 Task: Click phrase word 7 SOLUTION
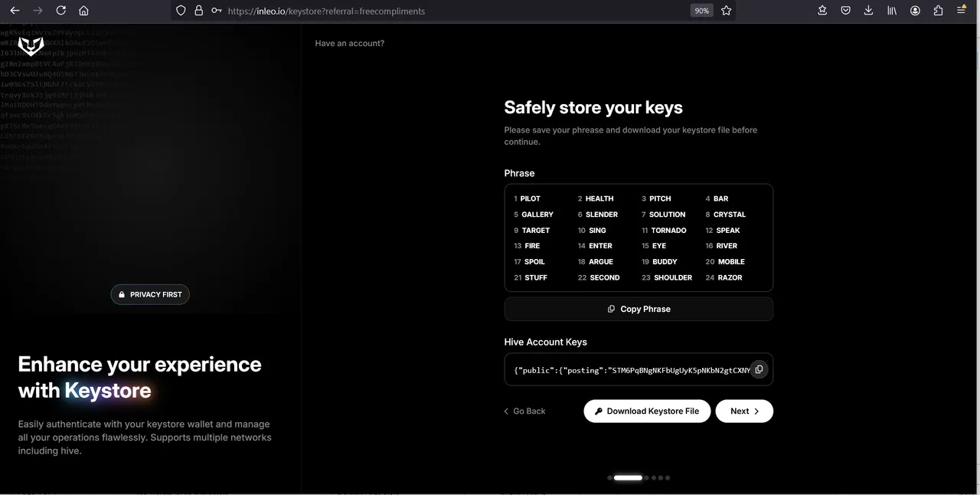(x=664, y=215)
